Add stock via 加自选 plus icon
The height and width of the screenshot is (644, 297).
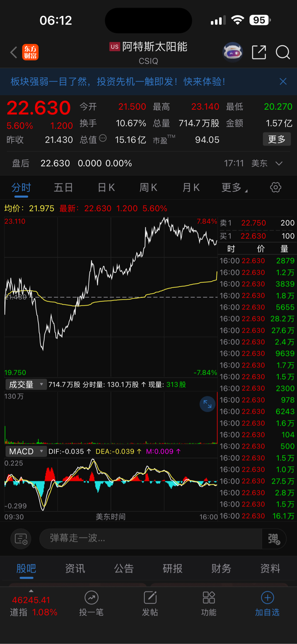(x=267, y=598)
